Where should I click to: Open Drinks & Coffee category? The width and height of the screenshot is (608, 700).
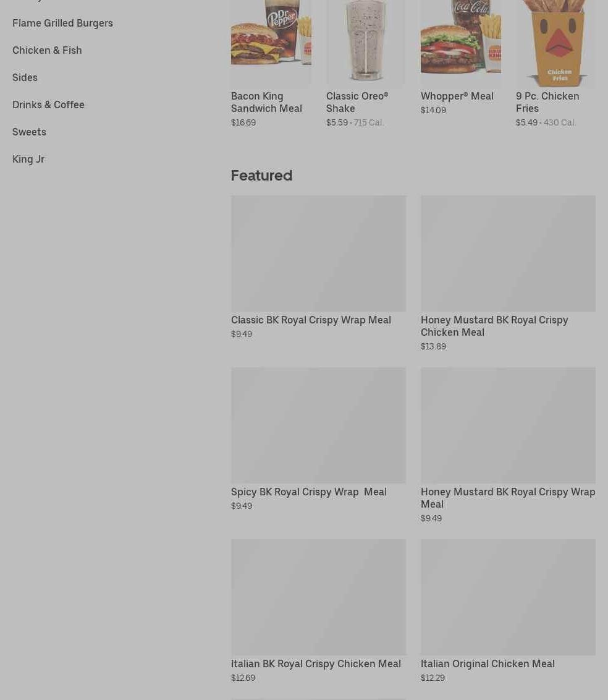[x=48, y=105]
